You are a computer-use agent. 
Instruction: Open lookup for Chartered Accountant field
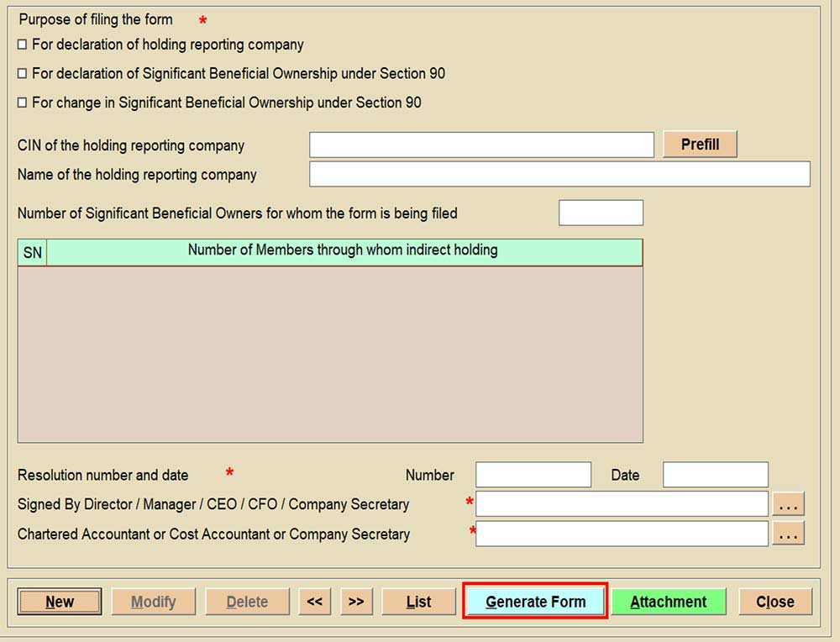[788, 534]
